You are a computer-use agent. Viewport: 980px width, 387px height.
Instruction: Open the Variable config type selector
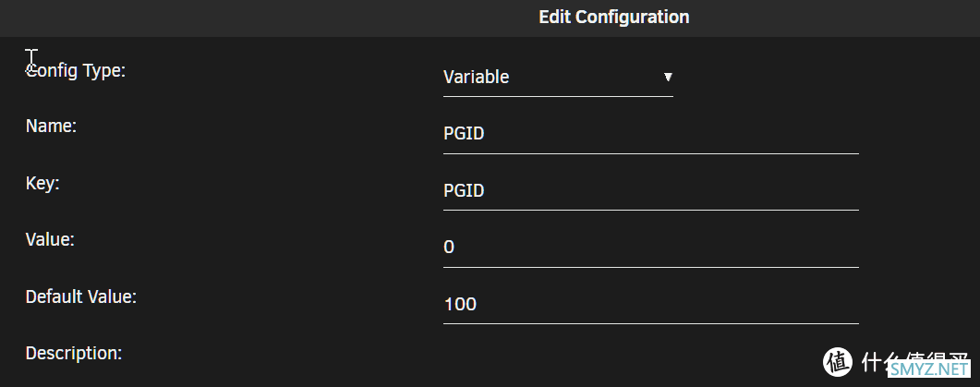(x=558, y=78)
